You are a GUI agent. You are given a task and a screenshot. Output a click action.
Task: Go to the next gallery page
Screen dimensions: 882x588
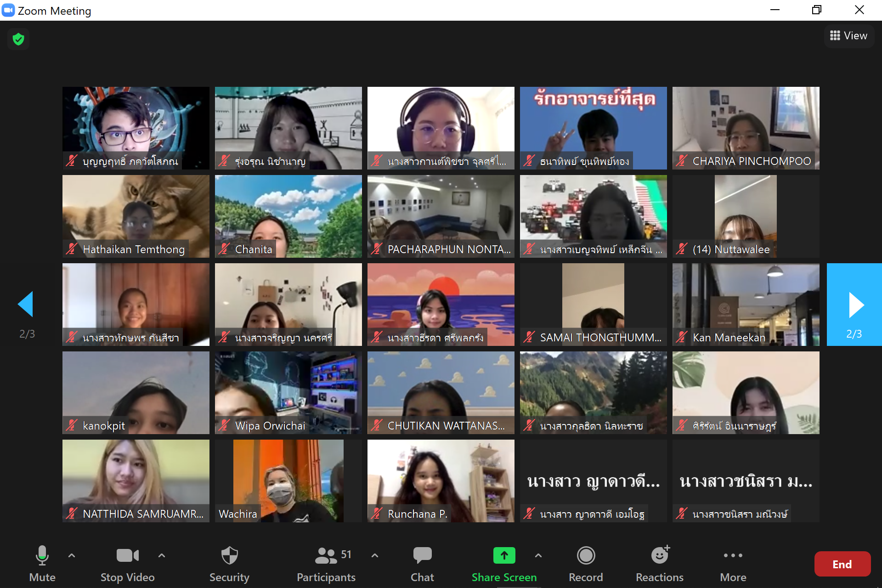[x=854, y=305]
